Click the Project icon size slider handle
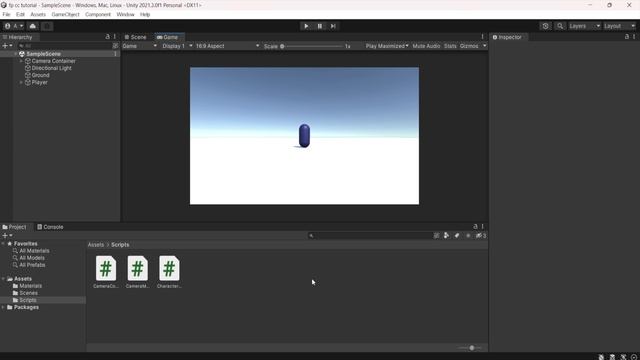The width and height of the screenshot is (640, 360). click(471, 348)
